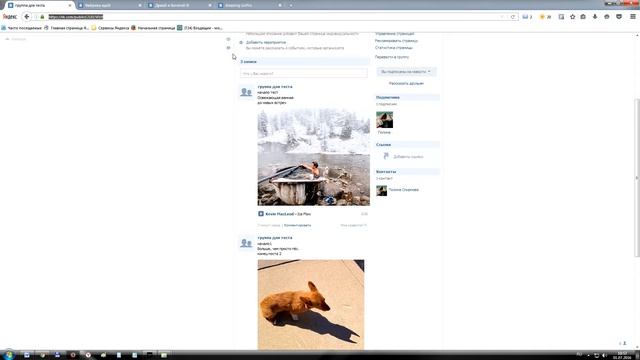Reload the page with the refresh icon
Image resolution: width=640 pixels, height=360 pixels.
(x=513, y=17)
